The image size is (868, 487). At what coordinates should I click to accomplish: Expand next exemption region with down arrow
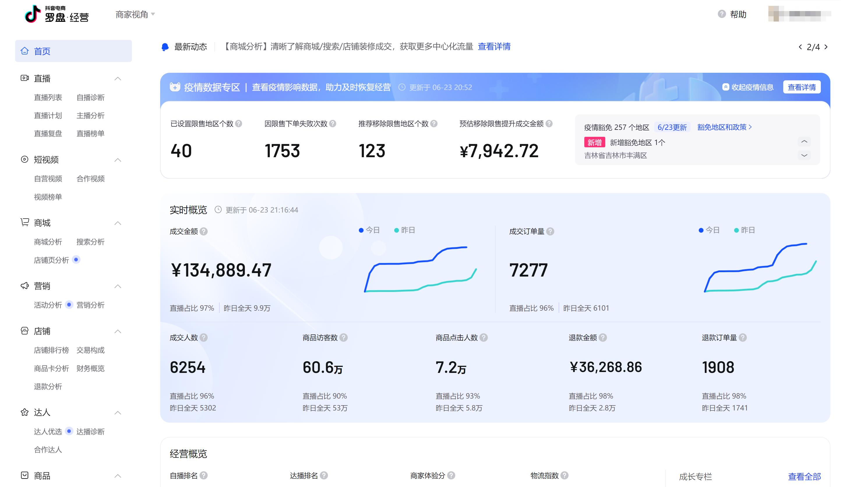[804, 156]
